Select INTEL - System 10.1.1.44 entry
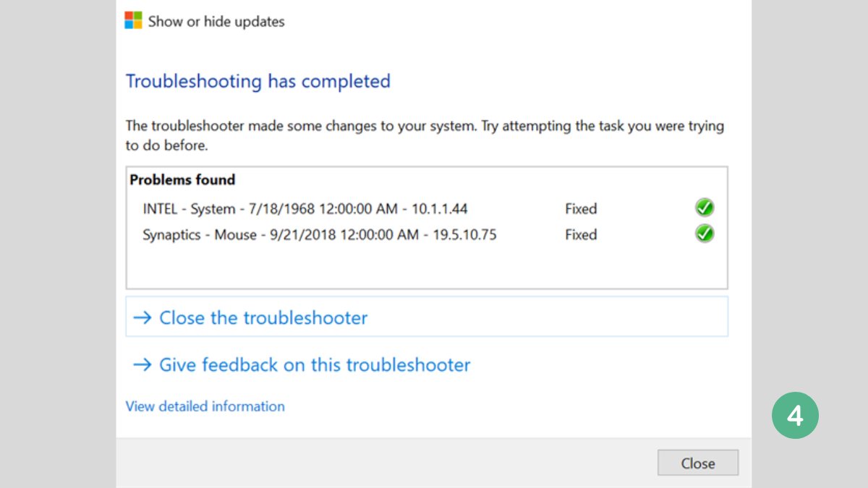 pos(305,209)
